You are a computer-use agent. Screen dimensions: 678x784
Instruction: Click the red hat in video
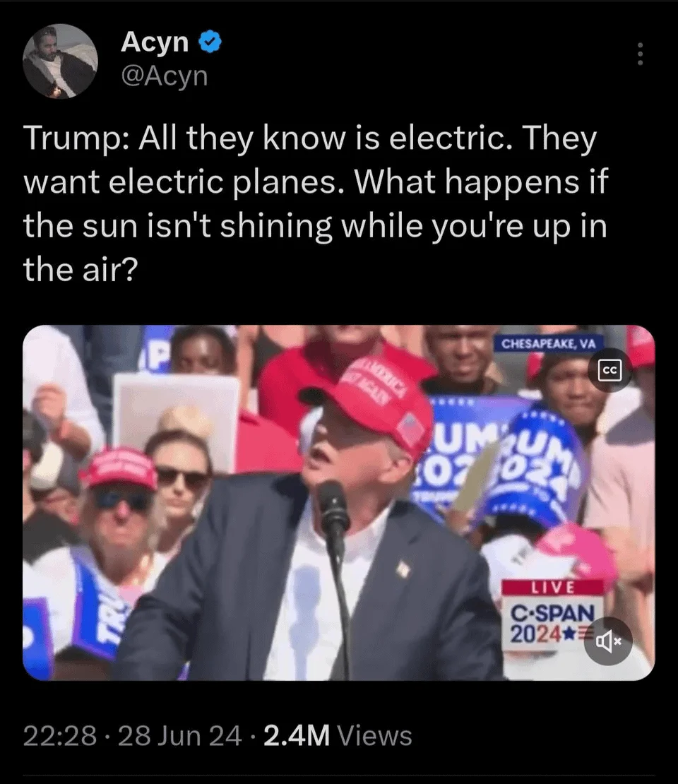(372, 400)
